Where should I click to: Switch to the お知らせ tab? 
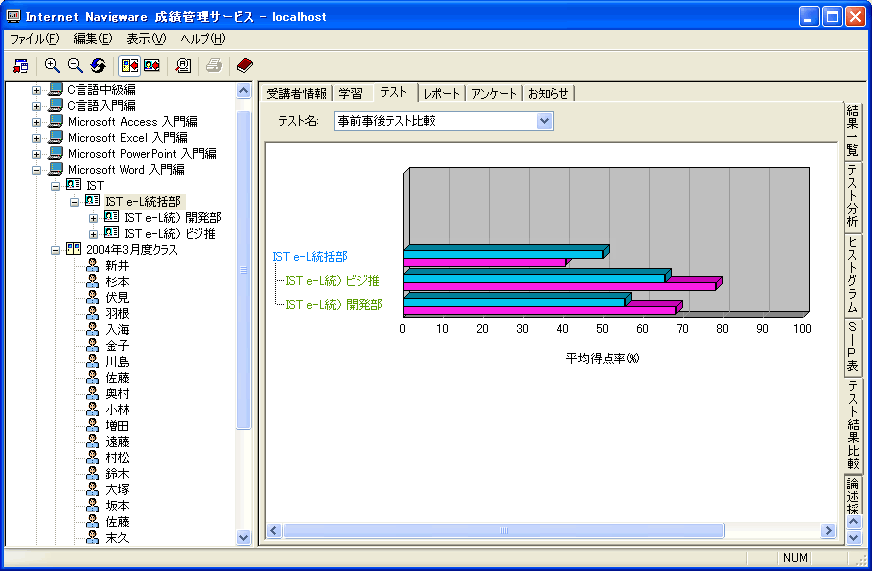pyautogui.click(x=548, y=93)
